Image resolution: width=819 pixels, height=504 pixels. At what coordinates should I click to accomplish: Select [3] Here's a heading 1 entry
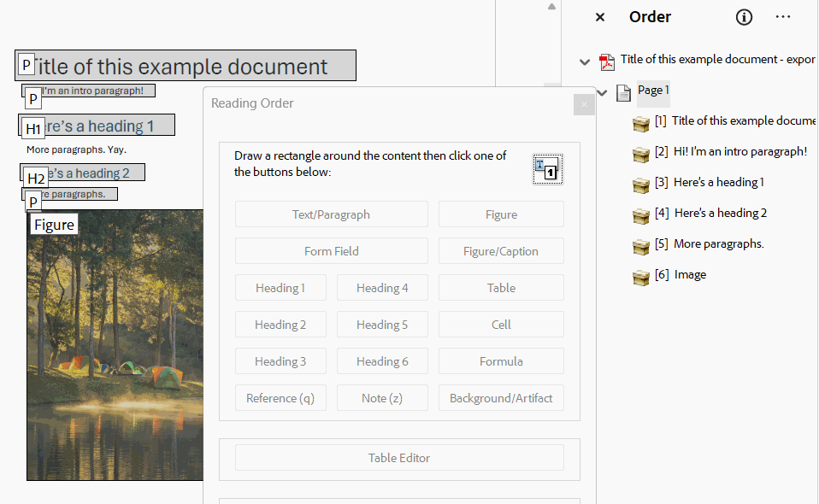pos(710,182)
